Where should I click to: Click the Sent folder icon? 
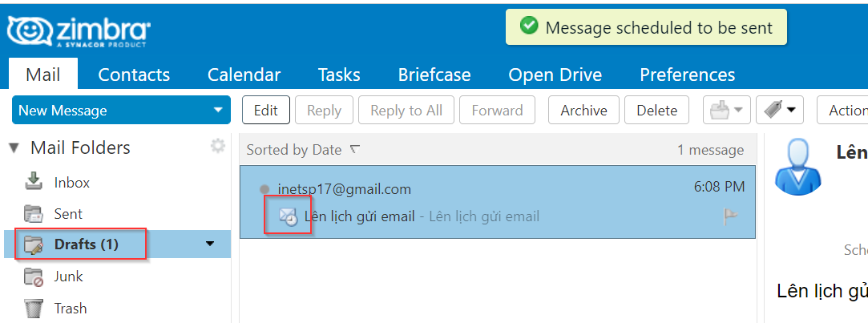tap(34, 213)
